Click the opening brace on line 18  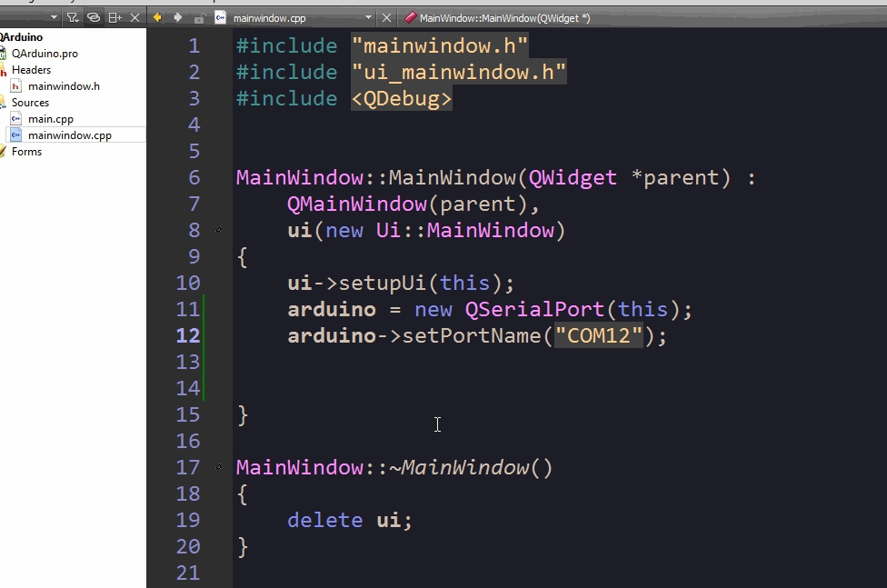[242, 494]
